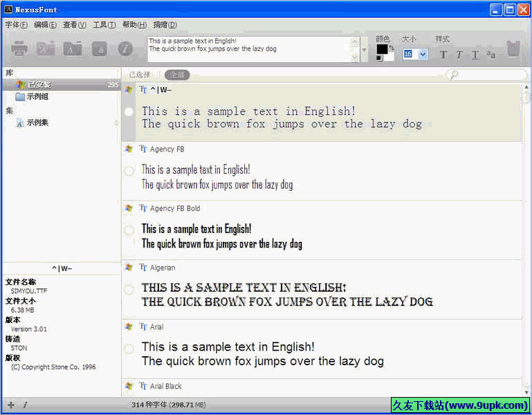Click the Arial Black font name

[x=165, y=386]
